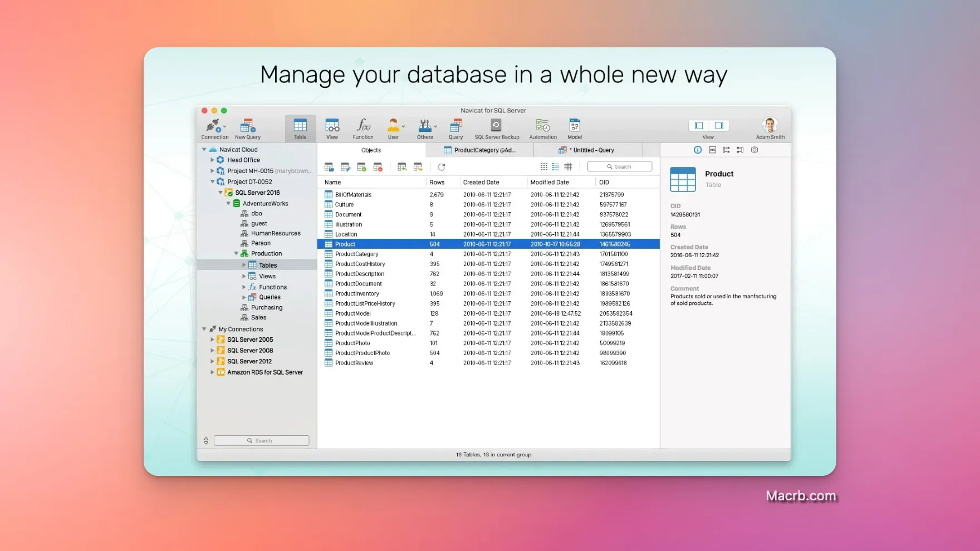Expand the Head Office node
The image size is (980, 551).
(212, 160)
